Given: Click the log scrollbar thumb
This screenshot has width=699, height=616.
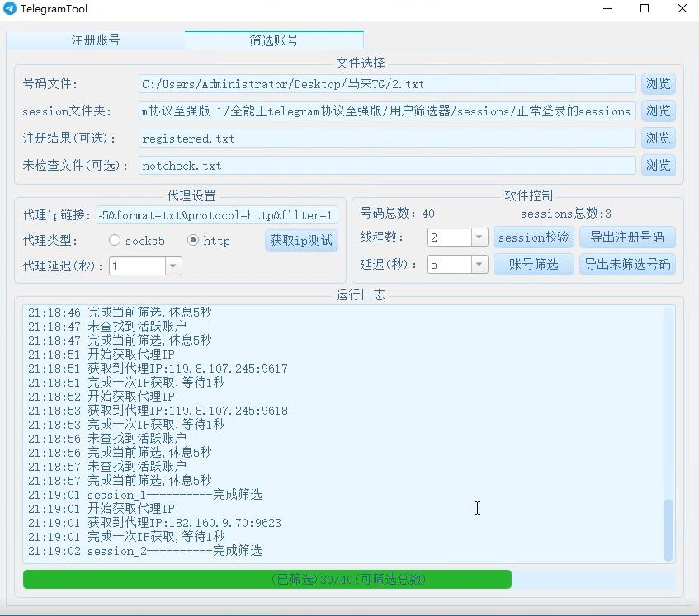Looking at the screenshot, I should (x=668, y=530).
